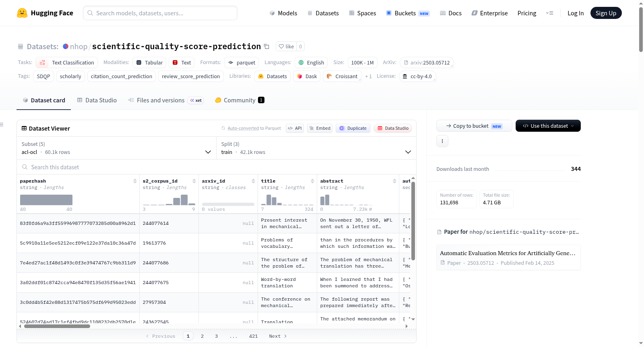Select the Dataset card tab
Viewport: 644px width, 347px height.
(x=44, y=100)
